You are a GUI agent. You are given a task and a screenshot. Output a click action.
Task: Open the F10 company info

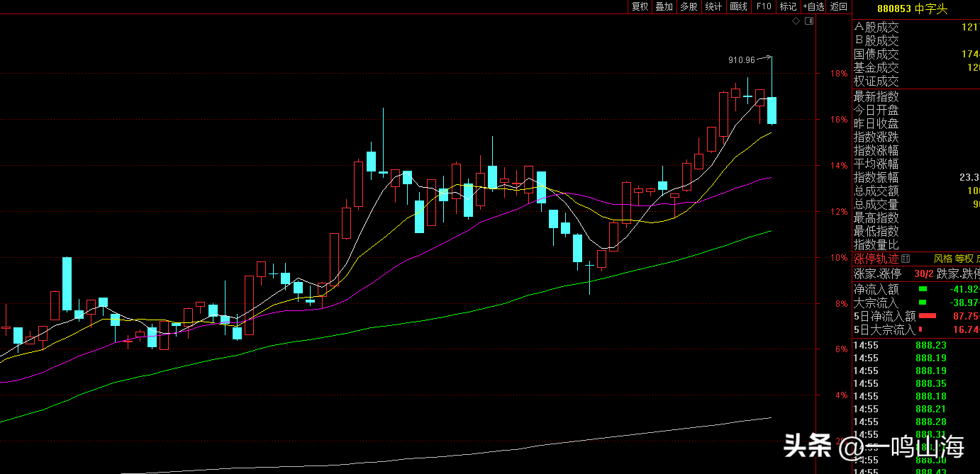pos(763,6)
